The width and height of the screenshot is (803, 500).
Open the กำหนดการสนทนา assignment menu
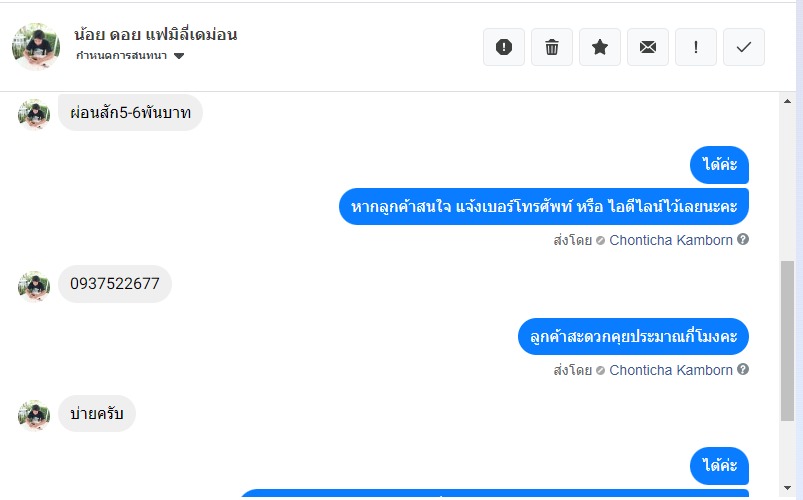122,56
